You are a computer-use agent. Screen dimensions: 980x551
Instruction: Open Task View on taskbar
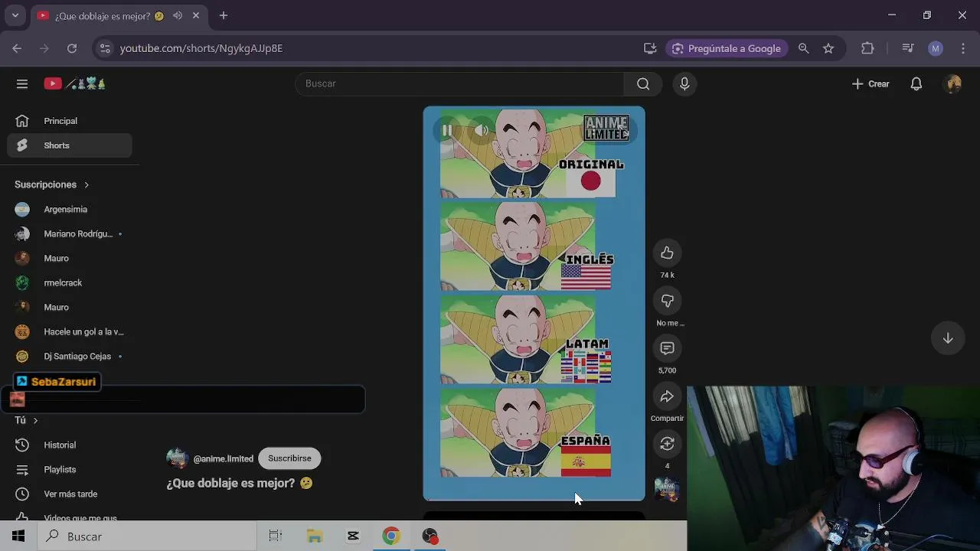point(276,536)
